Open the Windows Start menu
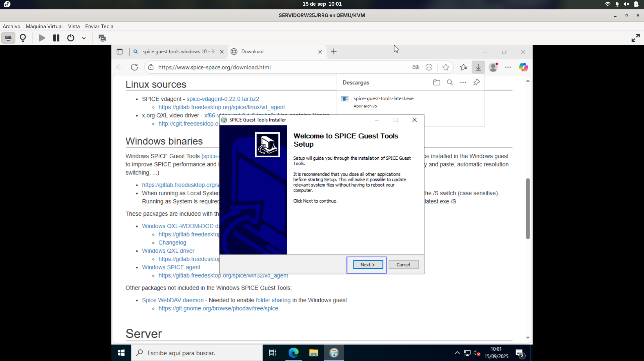Screen dimensions: 644x361 [x=121, y=353]
